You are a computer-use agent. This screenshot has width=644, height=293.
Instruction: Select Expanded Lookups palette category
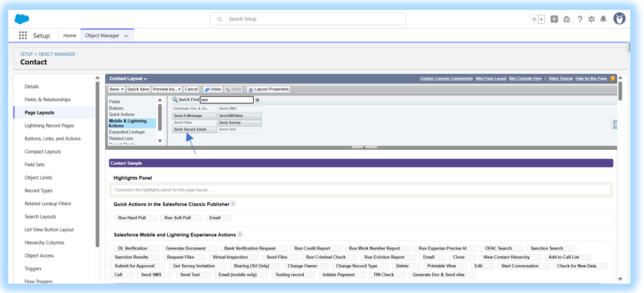[x=127, y=132]
